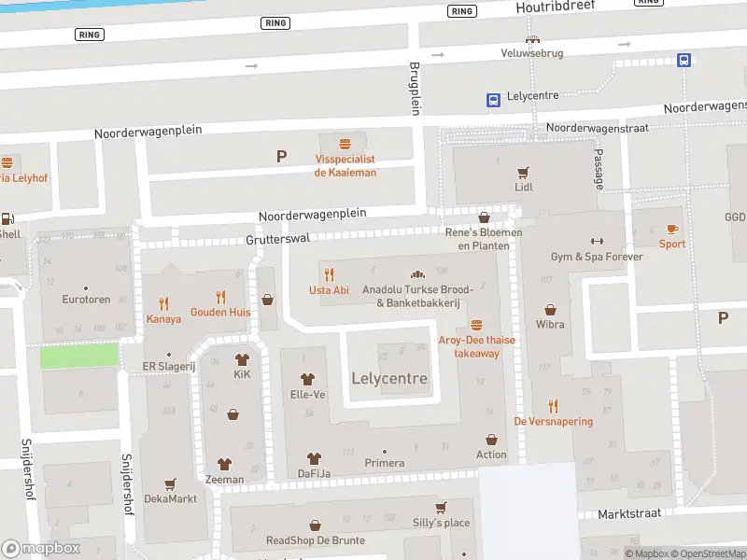Open the Mapbox logo link
Screen dimensions: 747x560
tap(41, 549)
